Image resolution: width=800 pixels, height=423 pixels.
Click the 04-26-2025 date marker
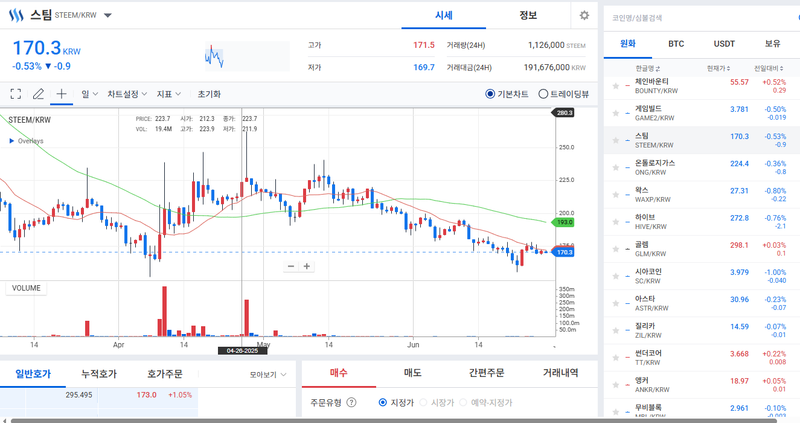click(x=242, y=351)
